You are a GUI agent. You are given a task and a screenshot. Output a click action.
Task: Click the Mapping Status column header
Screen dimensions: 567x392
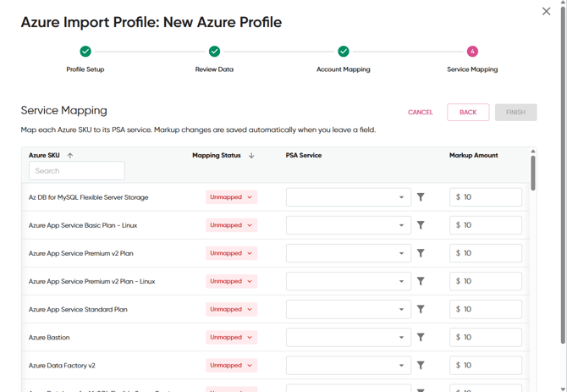click(x=217, y=156)
